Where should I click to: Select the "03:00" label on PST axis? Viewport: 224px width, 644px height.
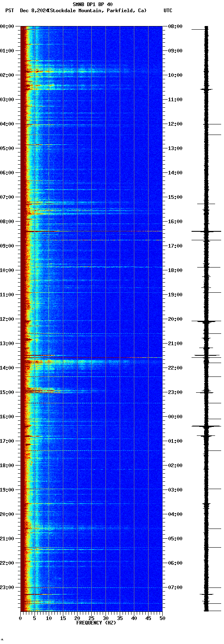(7, 100)
